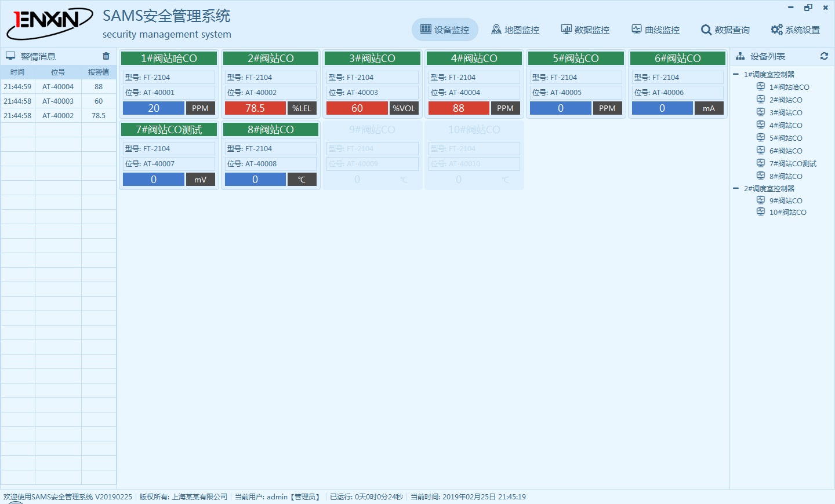Click the device icon next to 7#阀站CO测试 in tree
835x504 pixels.
(x=761, y=163)
